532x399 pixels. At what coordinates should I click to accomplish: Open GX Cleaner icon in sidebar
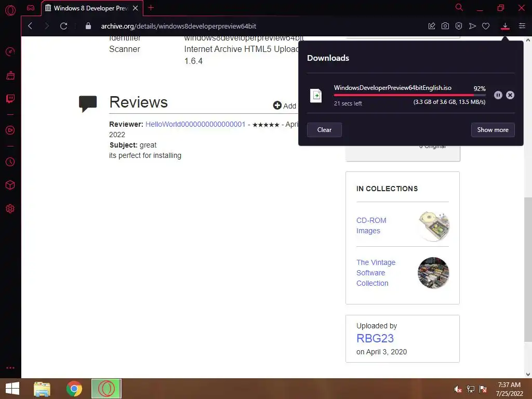[10, 75]
